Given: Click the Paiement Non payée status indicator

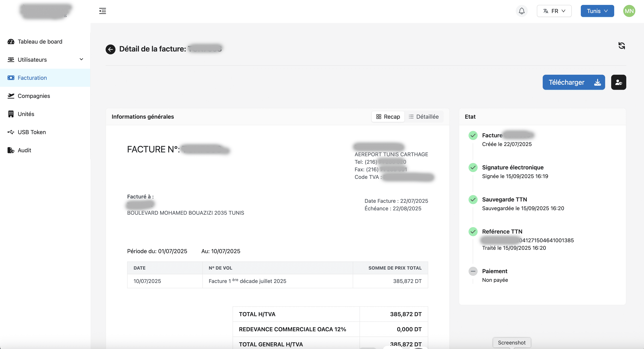Looking at the screenshot, I should 473,271.
